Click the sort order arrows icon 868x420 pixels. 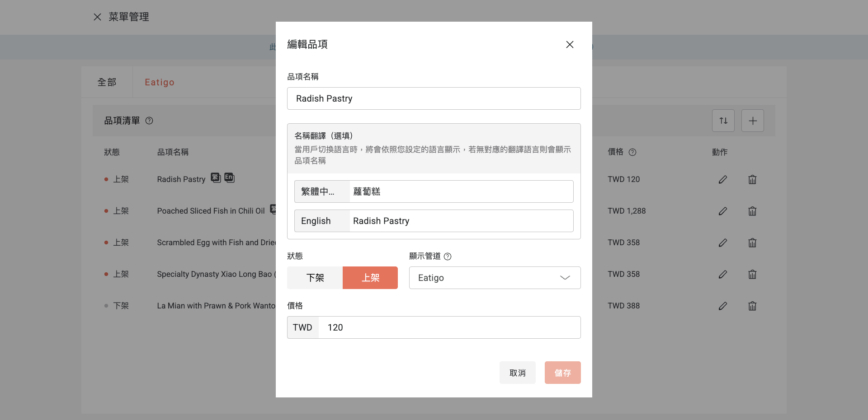(723, 121)
